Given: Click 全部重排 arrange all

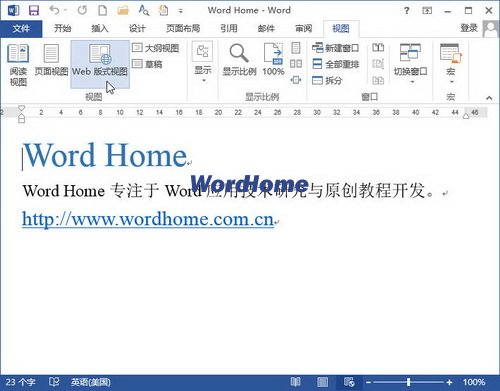Looking at the screenshot, I should tap(335, 64).
